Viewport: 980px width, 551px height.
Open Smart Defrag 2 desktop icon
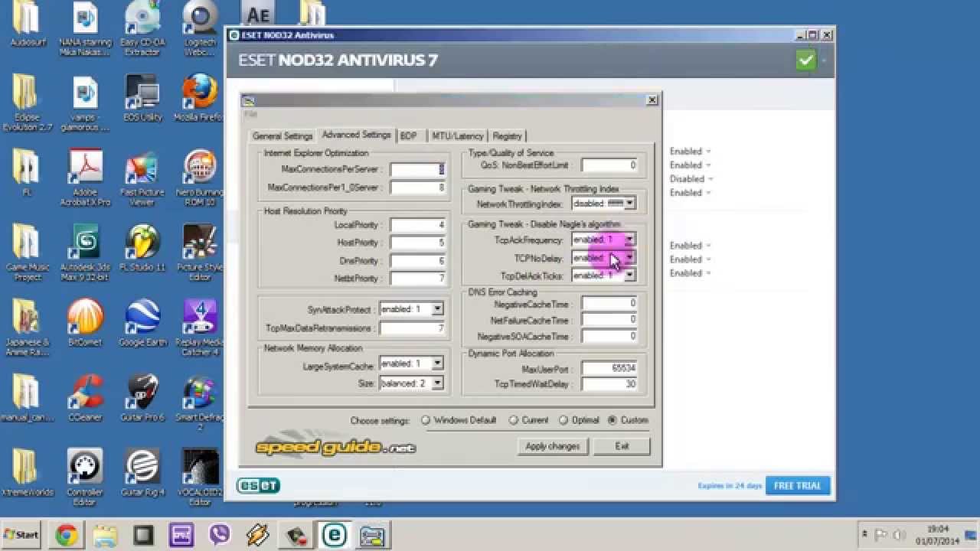pyautogui.click(x=199, y=403)
